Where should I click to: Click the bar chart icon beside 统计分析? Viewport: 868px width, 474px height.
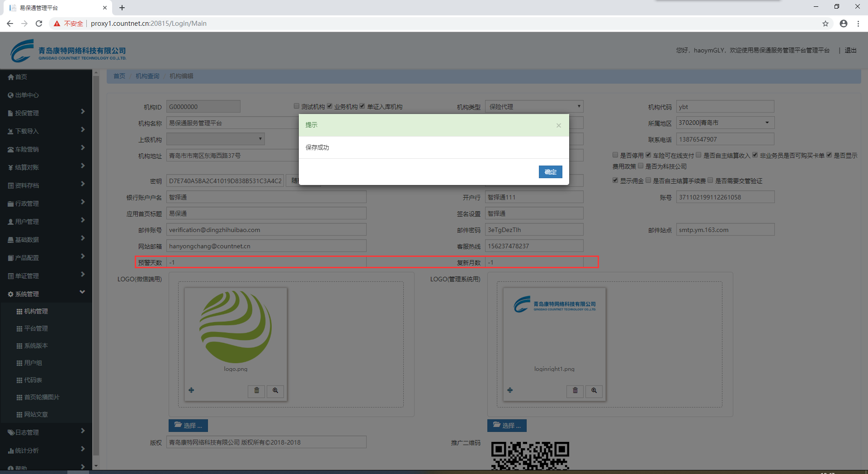coord(11,451)
